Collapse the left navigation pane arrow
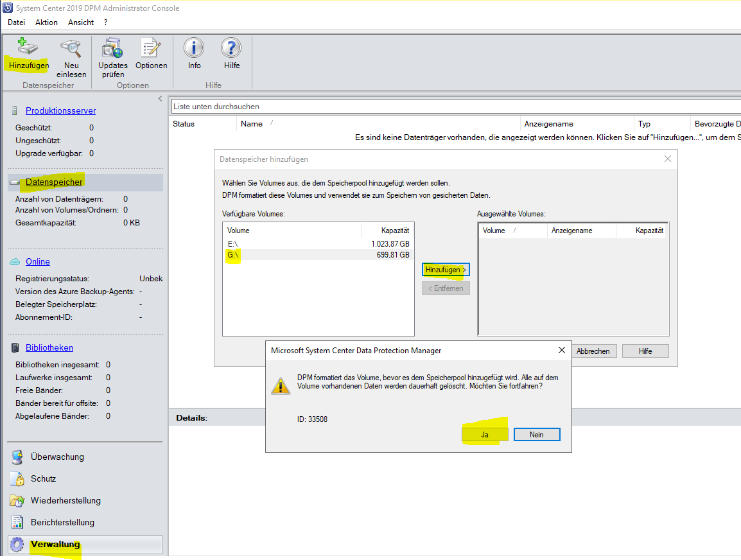Viewport: 741px width, 560px height. [x=160, y=99]
